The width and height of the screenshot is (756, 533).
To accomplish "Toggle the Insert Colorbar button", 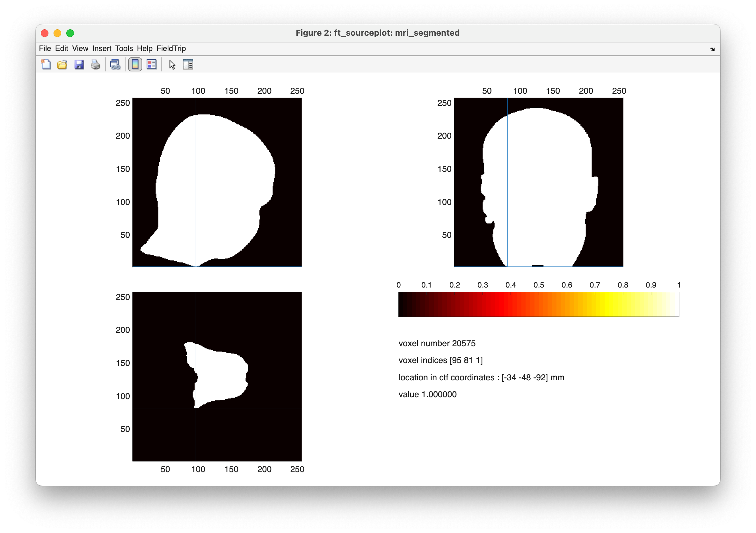I will pos(135,65).
